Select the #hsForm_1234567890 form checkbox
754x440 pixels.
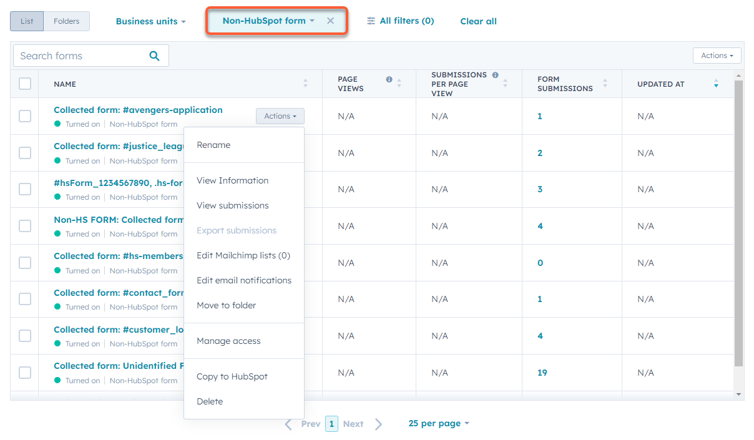pos(25,189)
